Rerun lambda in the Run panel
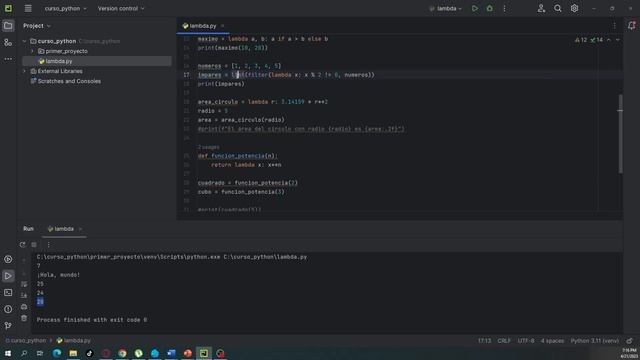Screen dimensions: 640x360 click(22, 244)
